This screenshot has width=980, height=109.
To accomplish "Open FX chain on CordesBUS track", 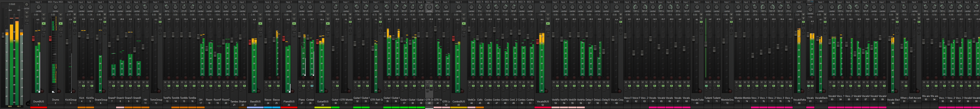I will pos(464,24).
